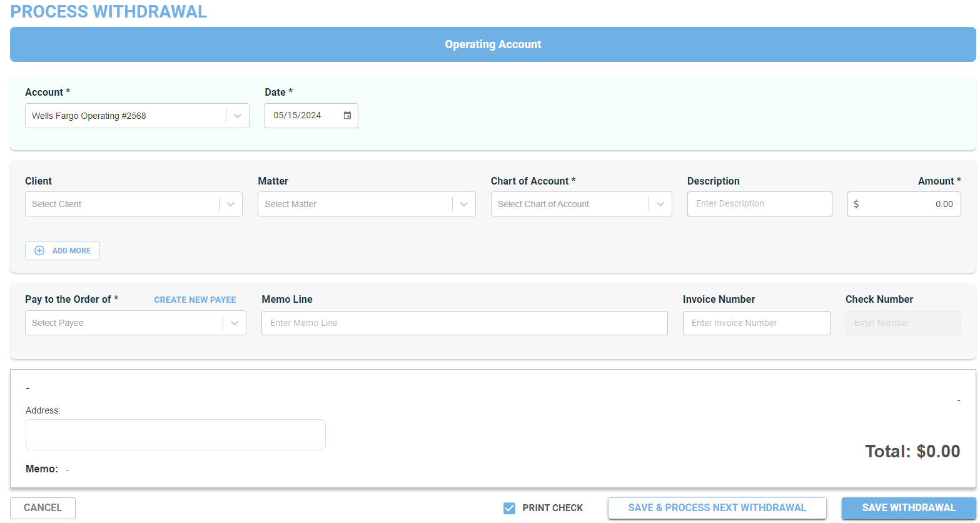The height and width of the screenshot is (523, 980).
Task: Click the date value 05/15/2024
Action: [x=297, y=116]
